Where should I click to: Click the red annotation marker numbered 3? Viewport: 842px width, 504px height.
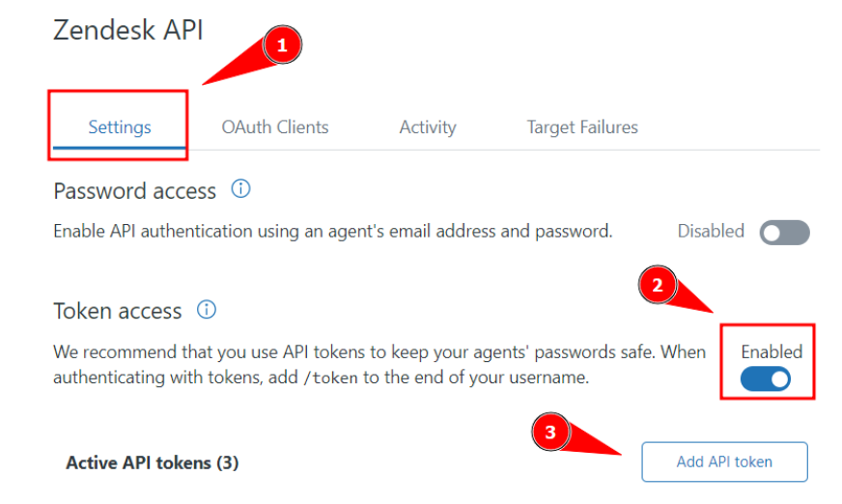tap(550, 433)
